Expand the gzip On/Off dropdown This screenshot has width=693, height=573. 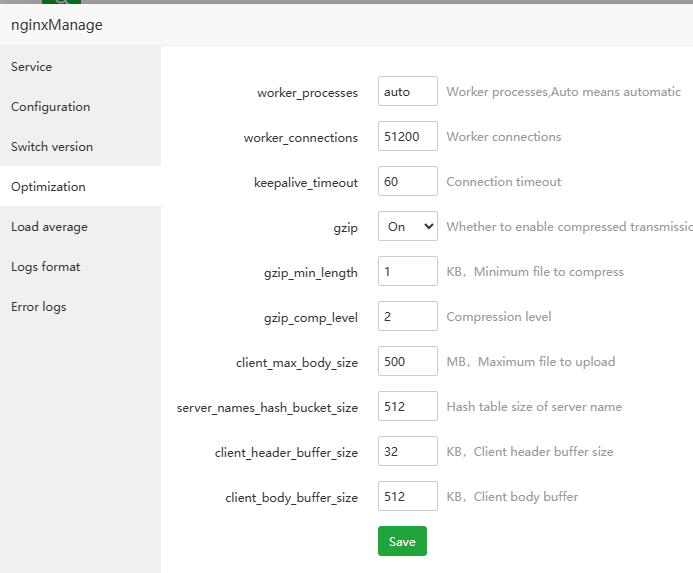pos(408,227)
